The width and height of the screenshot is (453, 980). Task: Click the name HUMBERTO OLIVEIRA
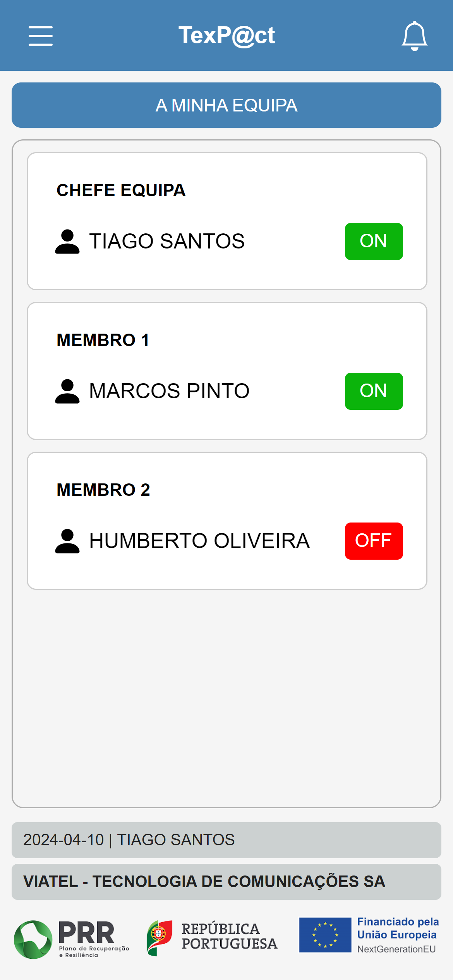(x=199, y=541)
